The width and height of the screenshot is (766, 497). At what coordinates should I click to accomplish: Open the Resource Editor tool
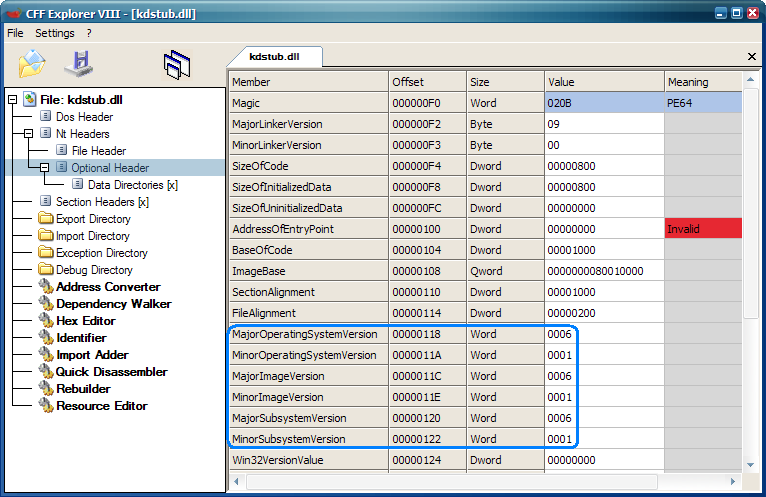tap(102, 406)
